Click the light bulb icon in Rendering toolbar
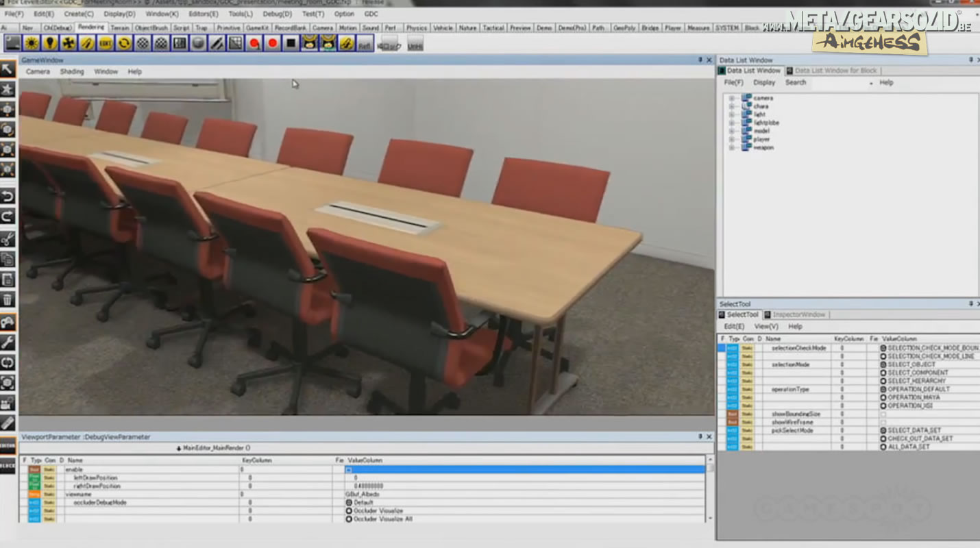980x548 pixels. [x=50, y=43]
